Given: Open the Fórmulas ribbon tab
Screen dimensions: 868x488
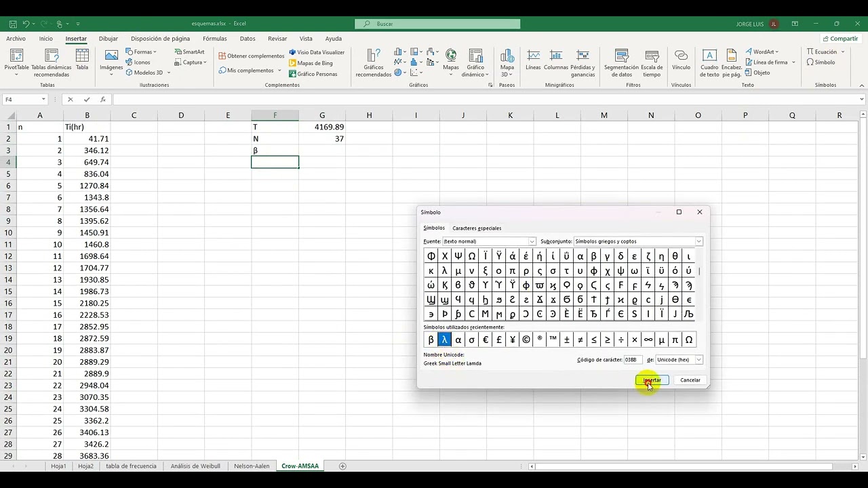Looking at the screenshot, I should pos(215,39).
